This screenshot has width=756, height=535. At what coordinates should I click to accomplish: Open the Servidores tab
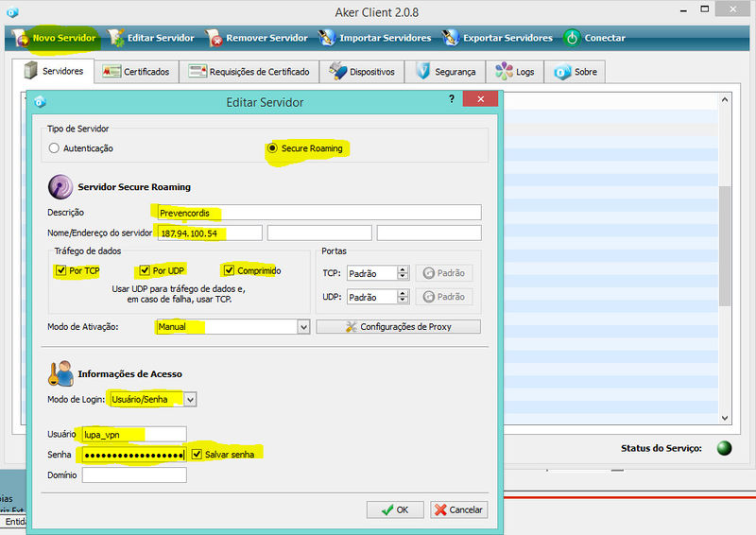click(x=53, y=71)
